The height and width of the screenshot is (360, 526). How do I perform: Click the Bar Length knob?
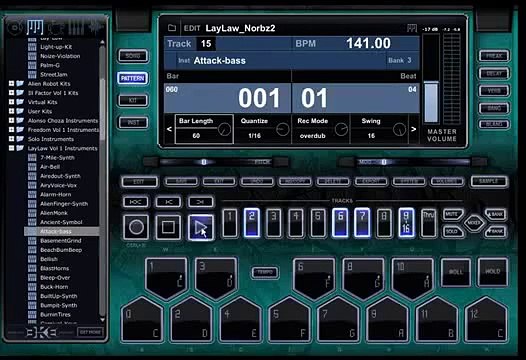pos(224,130)
